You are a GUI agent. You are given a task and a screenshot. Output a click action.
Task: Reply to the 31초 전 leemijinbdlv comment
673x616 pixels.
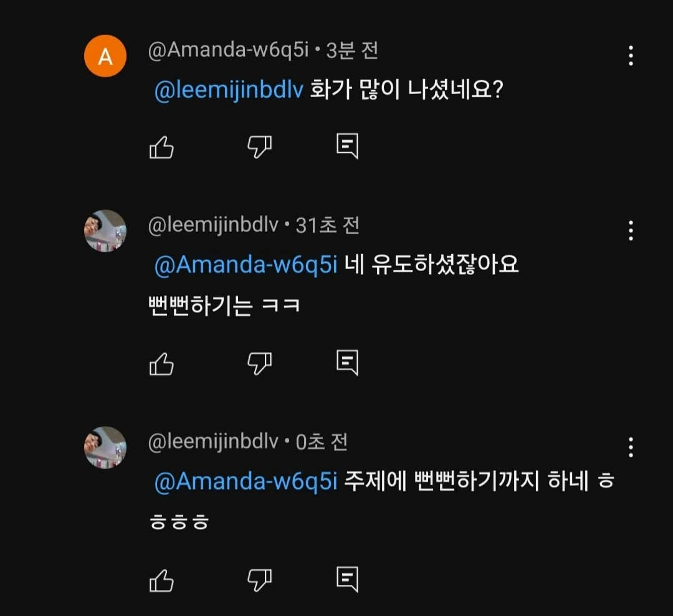(347, 362)
